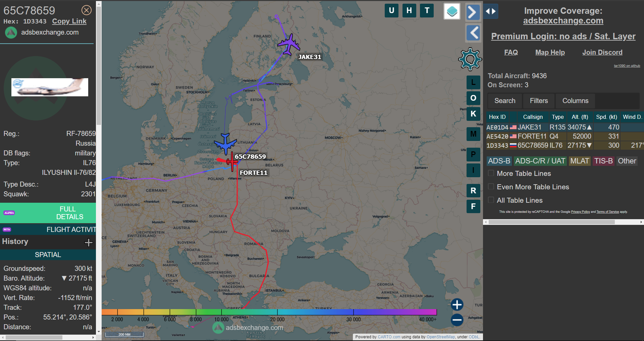Switch to the Search tab
The height and width of the screenshot is (341, 644).
[505, 101]
